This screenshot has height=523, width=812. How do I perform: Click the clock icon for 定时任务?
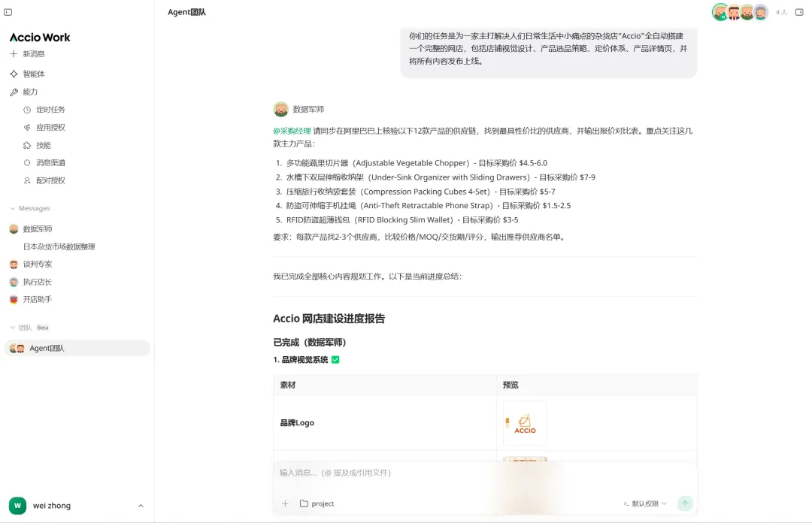pos(27,110)
